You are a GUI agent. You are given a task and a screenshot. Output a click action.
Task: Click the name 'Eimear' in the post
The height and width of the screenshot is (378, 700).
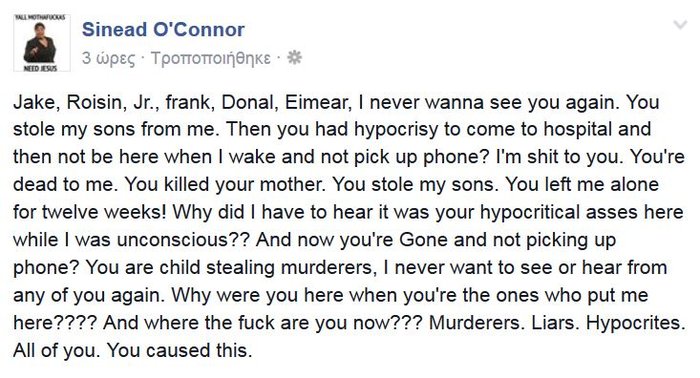click(318, 103)
